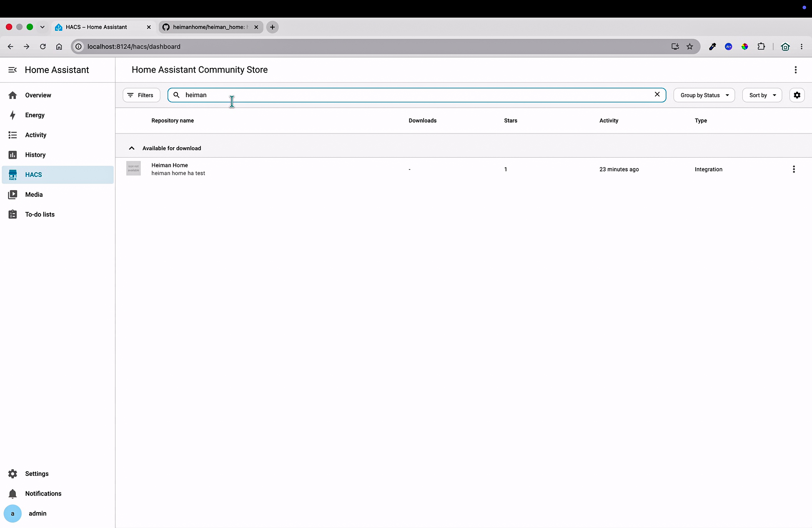Open To-do lists clipboard icon
This screenshot has height=528, width=812.
point(13,214)
